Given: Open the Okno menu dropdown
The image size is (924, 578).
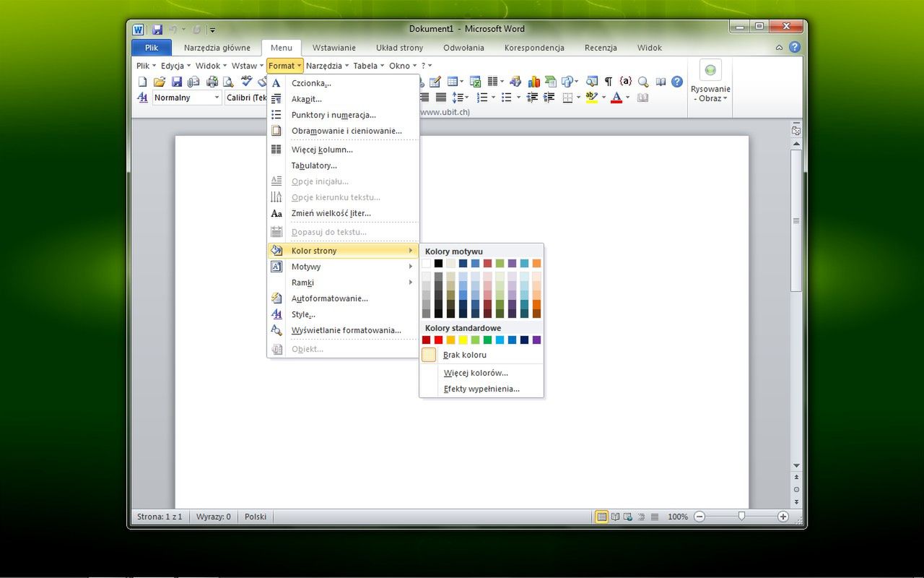Looking at the screenshot, I should coord(402,66).
